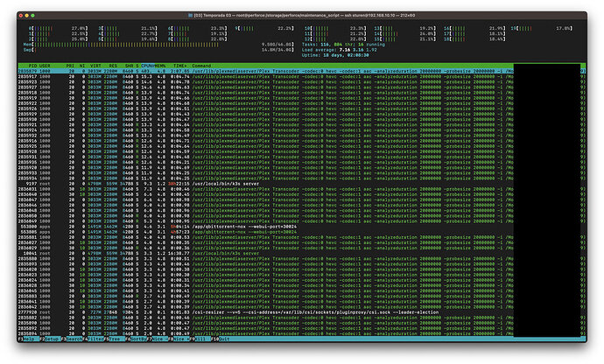The height and width of the screenshot is (364, 604).
Task: Click the CPU 0 usage meter
Action: [58, 29]
